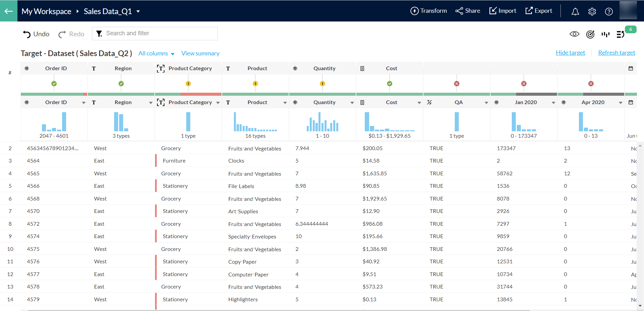Open the help question mark icon

(x=609, y=11)
